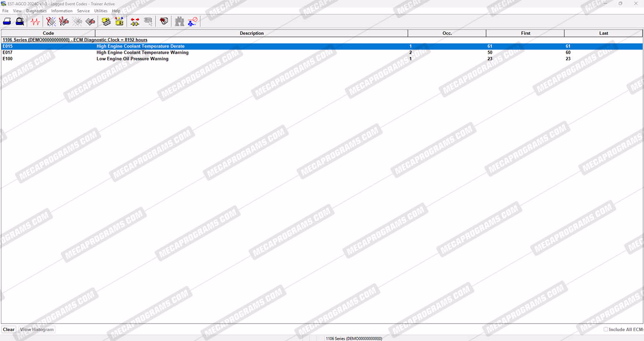The width and height of the screenshot is (644, 341).
Task: Click the Logged Event Codes icon
Action: tap(91, 21)
